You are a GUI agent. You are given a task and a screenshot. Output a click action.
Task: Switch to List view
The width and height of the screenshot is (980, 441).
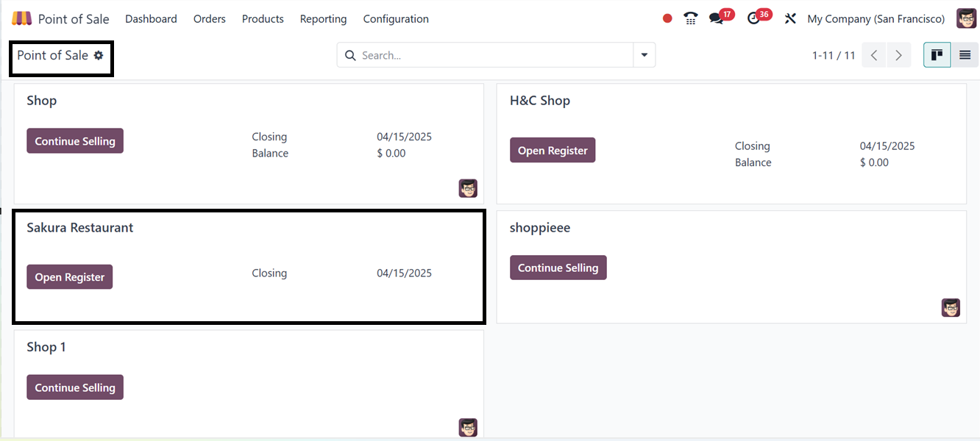(965, 55)
